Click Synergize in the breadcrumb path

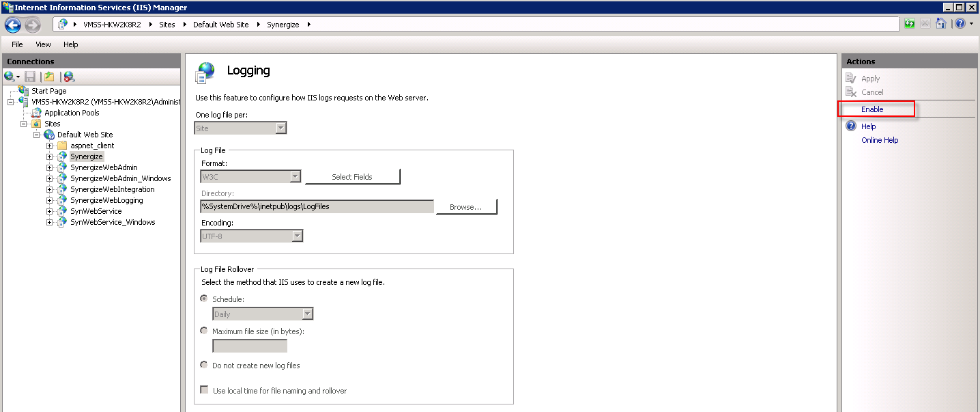pos(283,25)
